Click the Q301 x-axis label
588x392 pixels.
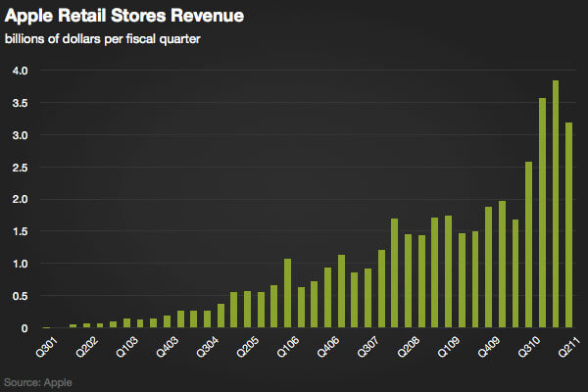pos(46,347)
